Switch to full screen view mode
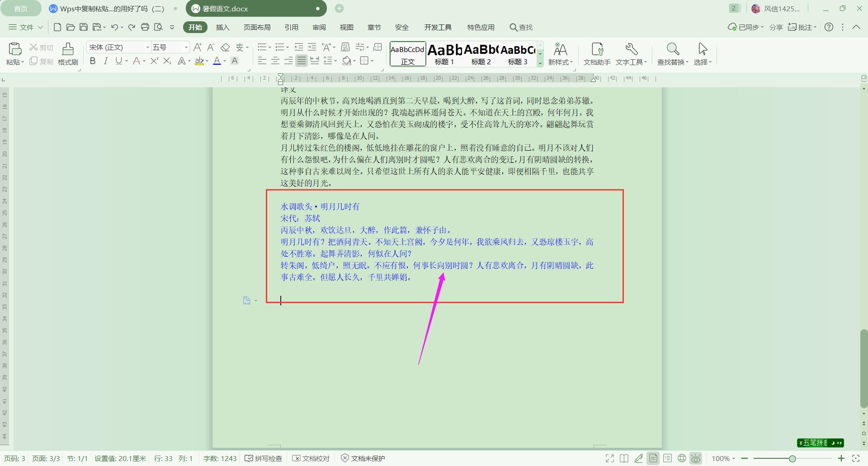Screen dimensions: 868x466 [x=609, y=458]
